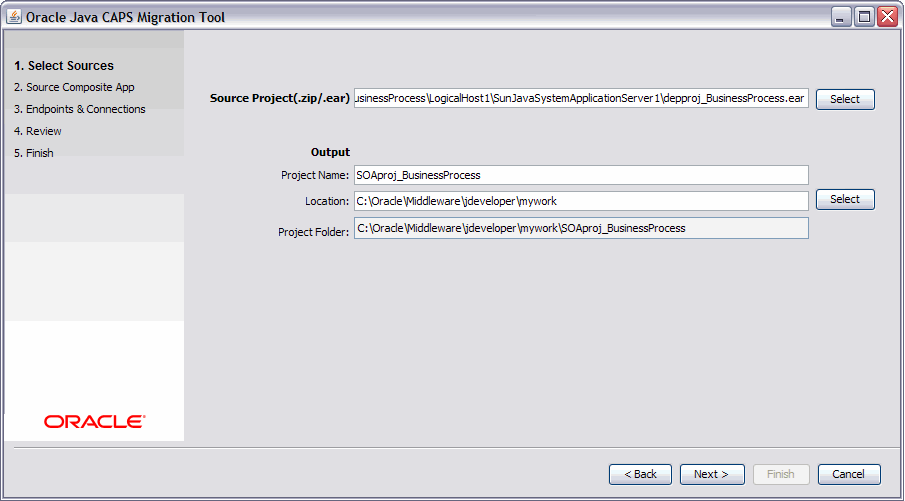Click the Oracle logo
905x501 pixels.
coord(94,422)
